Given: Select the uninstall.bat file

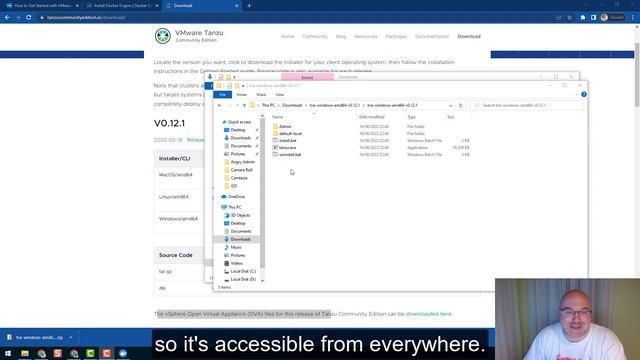Looking at the screenshot, I should pos(290,155).
